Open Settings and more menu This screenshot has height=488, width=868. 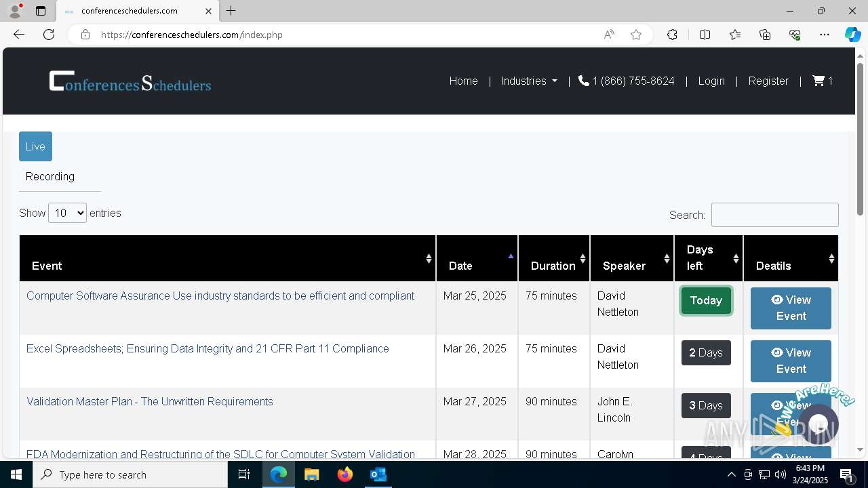(x=825, y=35)
